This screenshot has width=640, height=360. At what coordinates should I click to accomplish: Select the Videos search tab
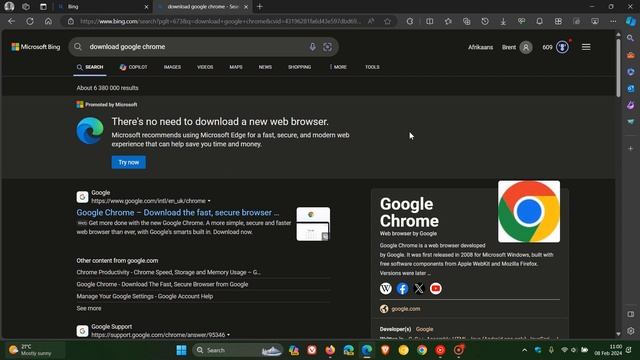(x=205, y=67)
